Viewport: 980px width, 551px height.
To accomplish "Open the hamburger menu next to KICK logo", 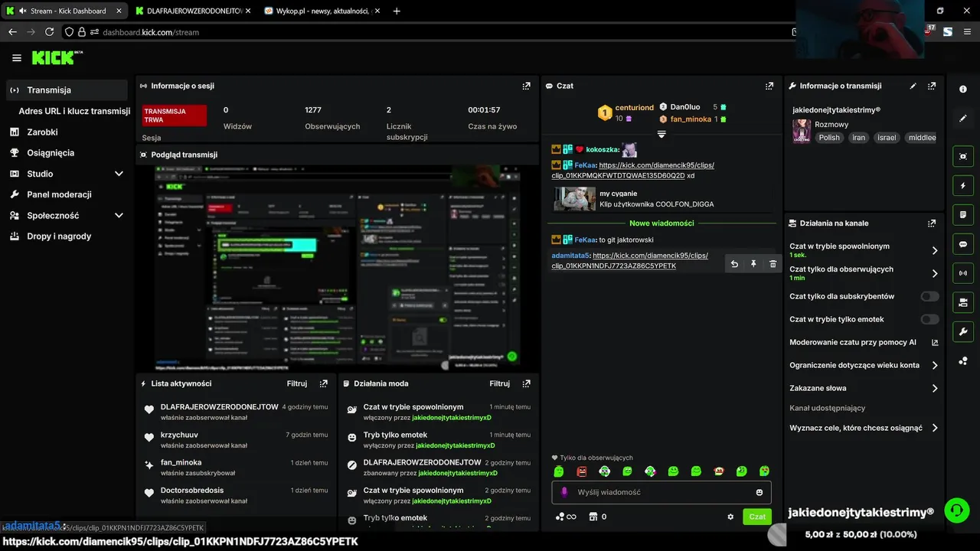I will click(17, 58).
